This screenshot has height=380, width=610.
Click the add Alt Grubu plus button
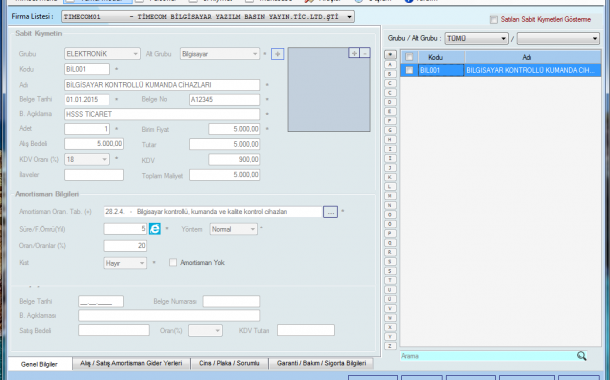point(277,54)
